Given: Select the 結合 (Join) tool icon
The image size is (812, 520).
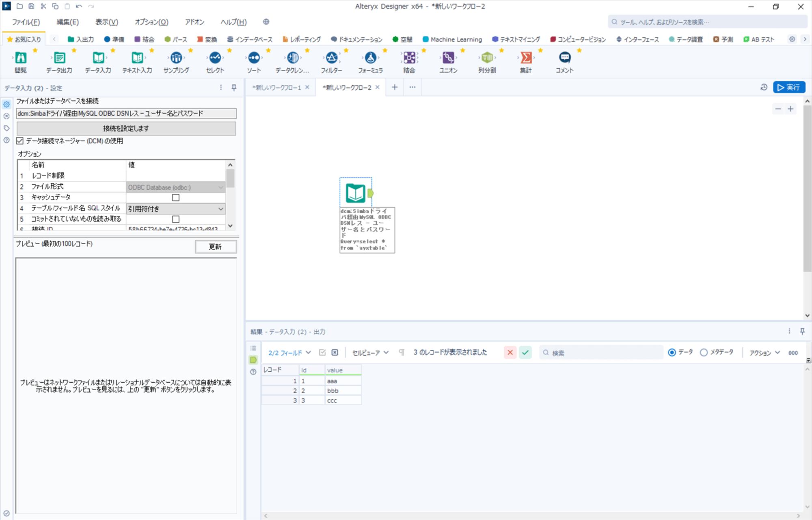Looking at the screenshot, I should tap(409, 58).
